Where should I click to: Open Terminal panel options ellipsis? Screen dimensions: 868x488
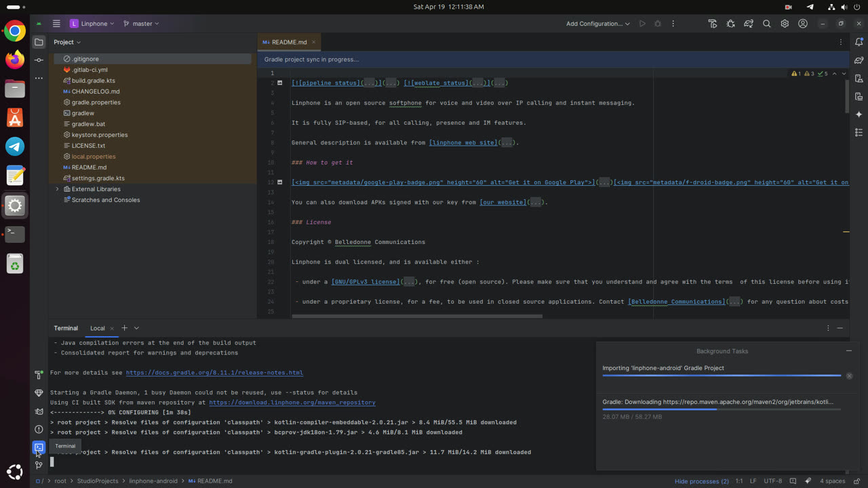pyautogui.click(x=828, y=328)
